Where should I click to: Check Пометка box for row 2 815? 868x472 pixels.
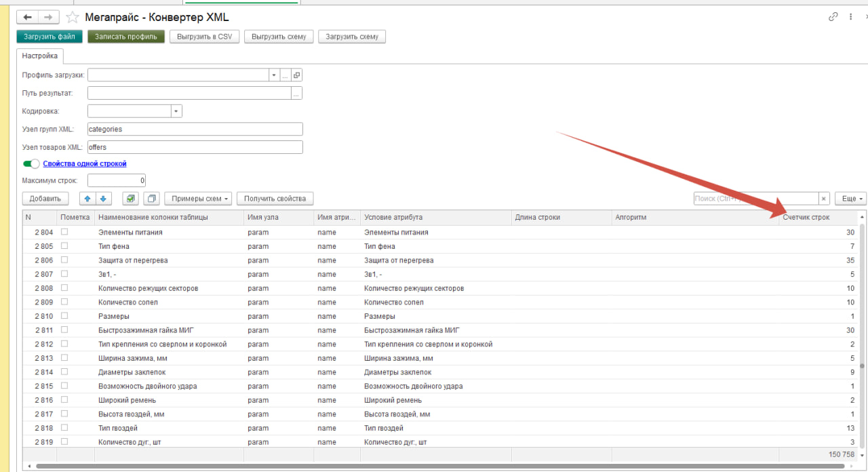(65, 386)
